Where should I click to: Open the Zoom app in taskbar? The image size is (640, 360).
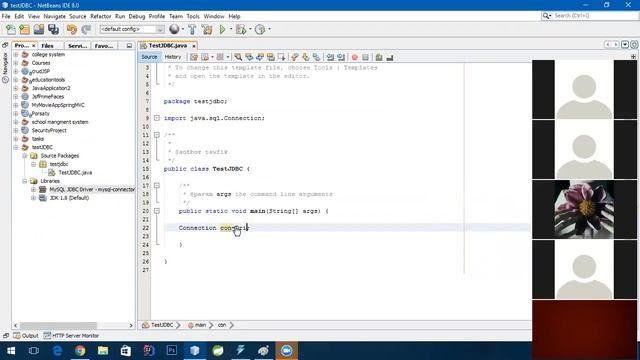click(x=287, y=351)
